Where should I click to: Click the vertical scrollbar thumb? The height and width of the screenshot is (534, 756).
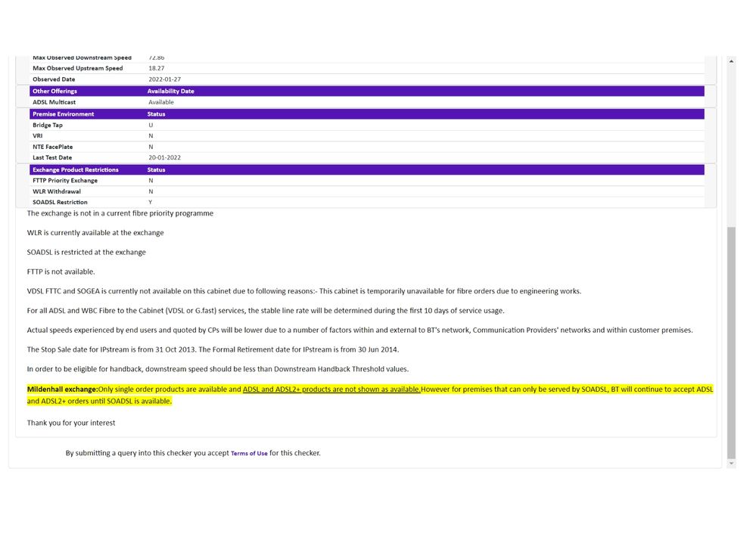click(731, 340)
